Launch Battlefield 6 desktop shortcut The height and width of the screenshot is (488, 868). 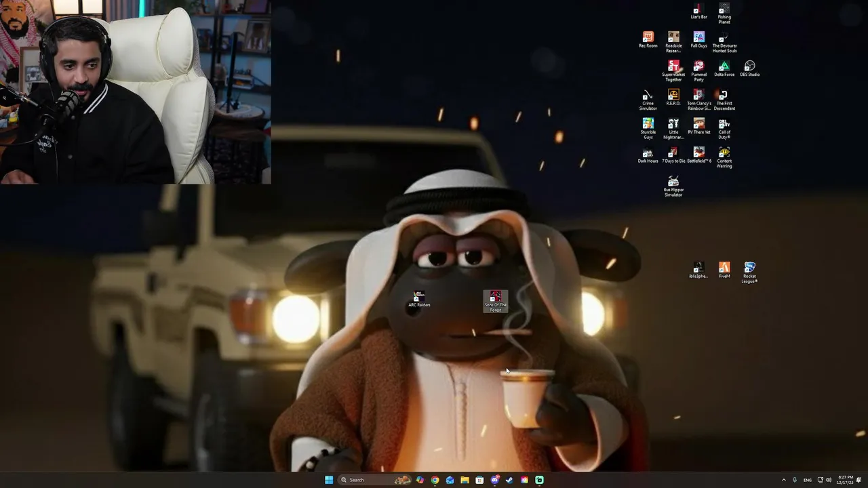pyautogui.click(x=698, y=155)
